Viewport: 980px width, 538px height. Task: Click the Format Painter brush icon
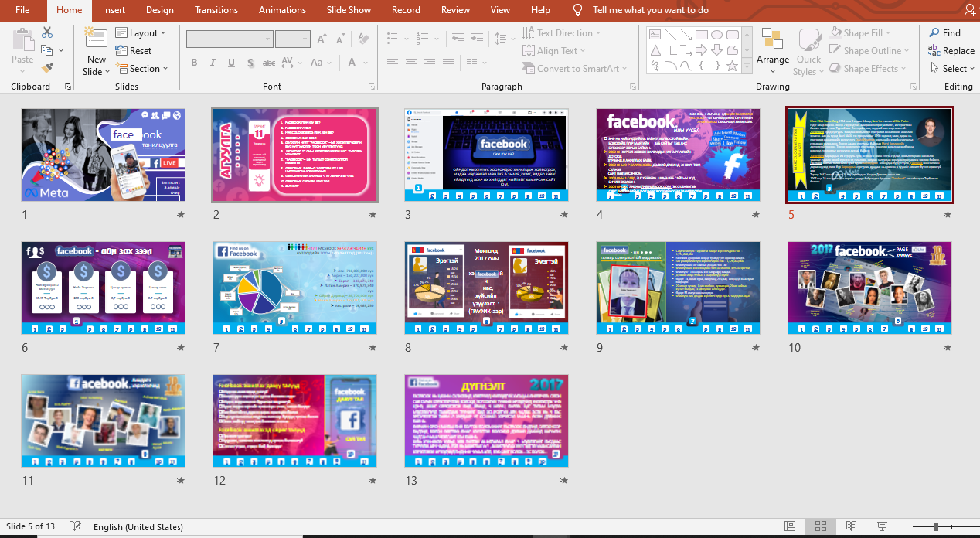pyautogui.click(x=47, y=68)
